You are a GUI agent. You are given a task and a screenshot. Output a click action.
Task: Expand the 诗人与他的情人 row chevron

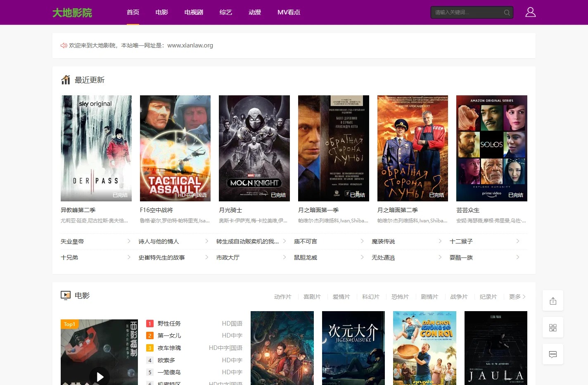click(x=206, y=241)
